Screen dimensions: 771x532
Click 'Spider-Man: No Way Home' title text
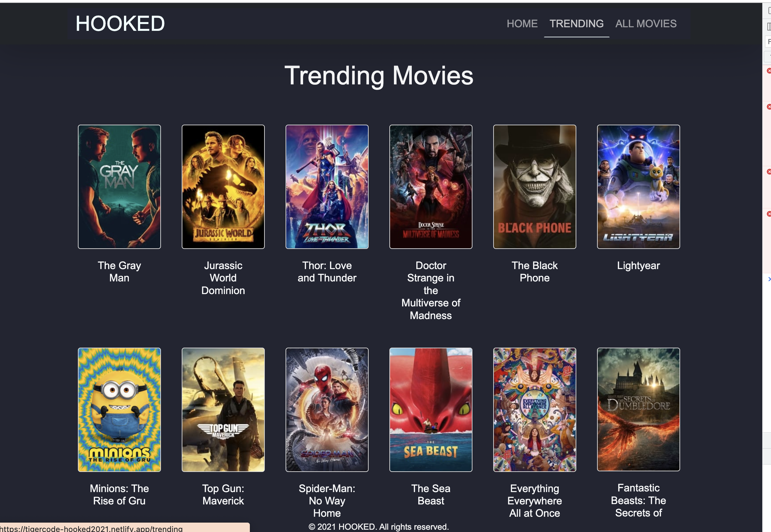327,501
